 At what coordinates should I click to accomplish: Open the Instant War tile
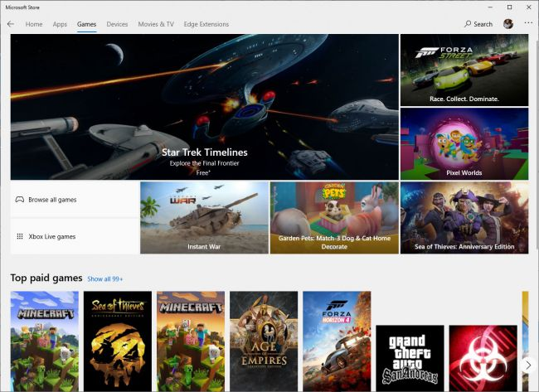click(x=204, y=218)
